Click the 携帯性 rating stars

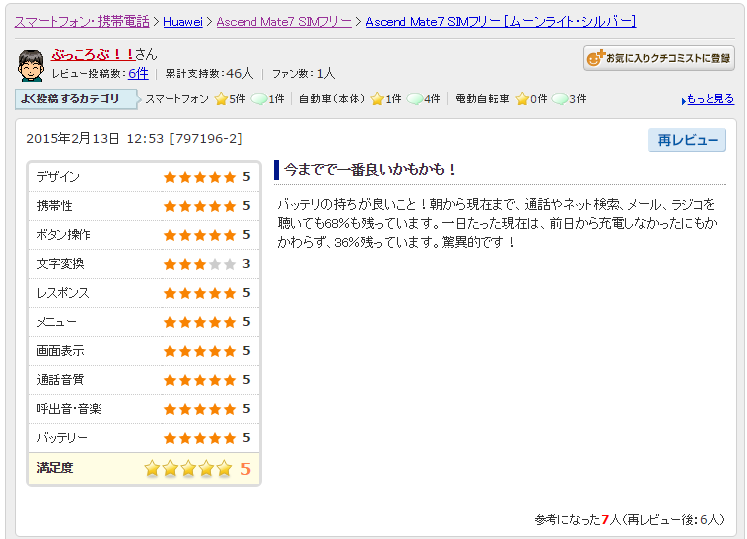click(x=200, y=206)
